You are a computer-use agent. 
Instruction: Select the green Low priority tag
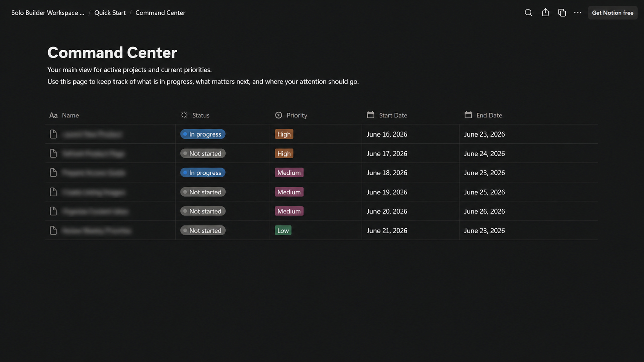pos(283,230)
